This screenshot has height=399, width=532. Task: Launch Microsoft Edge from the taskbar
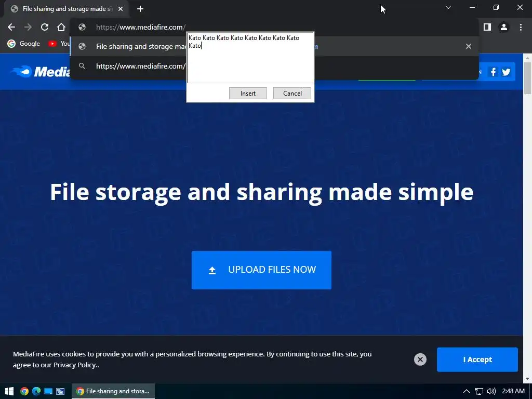point(36,391)
